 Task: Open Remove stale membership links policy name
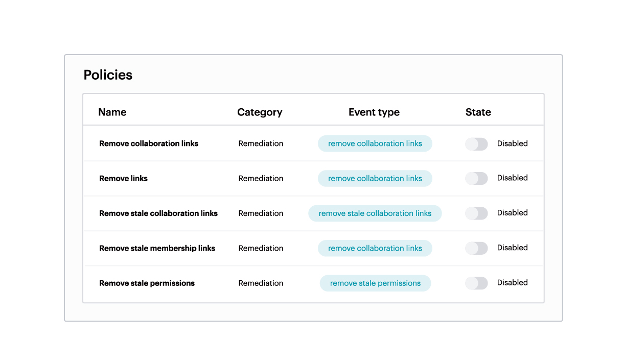coord(157,248)
